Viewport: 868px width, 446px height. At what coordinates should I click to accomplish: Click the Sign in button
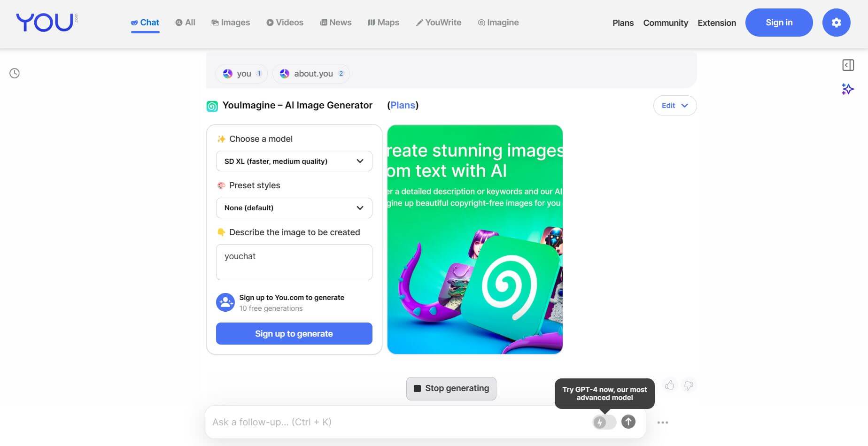click(779, 23)
